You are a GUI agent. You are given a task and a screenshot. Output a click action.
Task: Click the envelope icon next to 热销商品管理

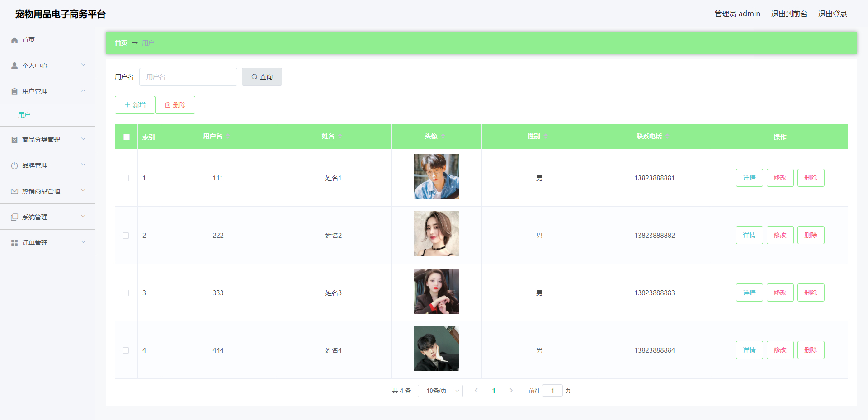pos(14,191)
